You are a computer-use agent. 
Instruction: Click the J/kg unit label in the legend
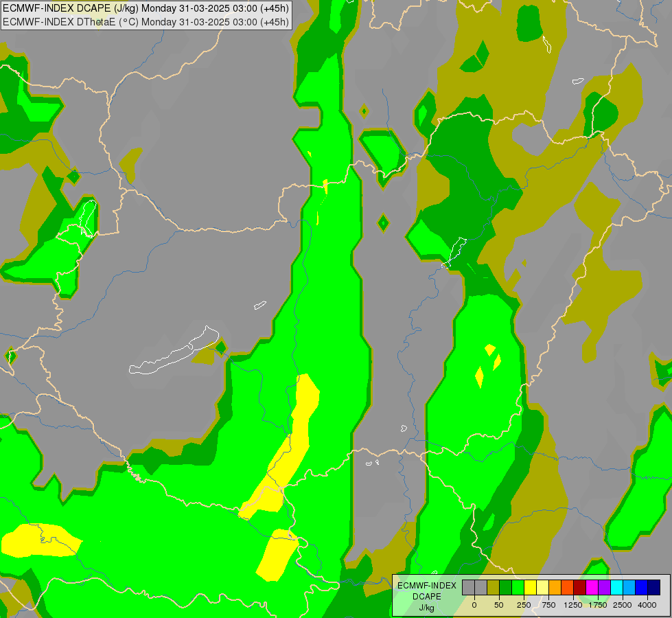click(427, 608)
